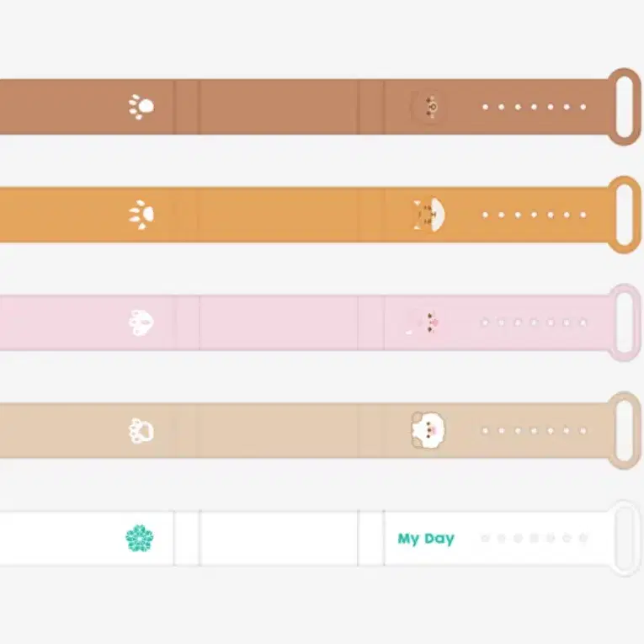Click the end loop of the brown strap

click(625, 107)
